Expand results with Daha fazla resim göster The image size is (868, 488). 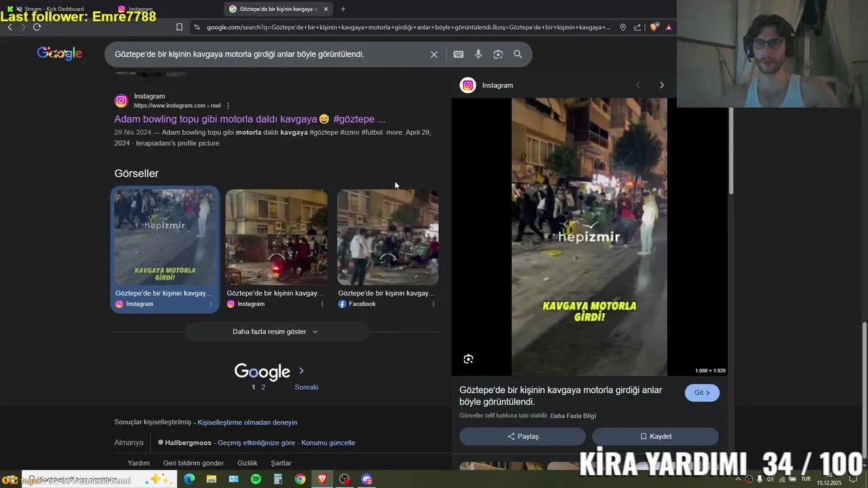coord(275,331)
